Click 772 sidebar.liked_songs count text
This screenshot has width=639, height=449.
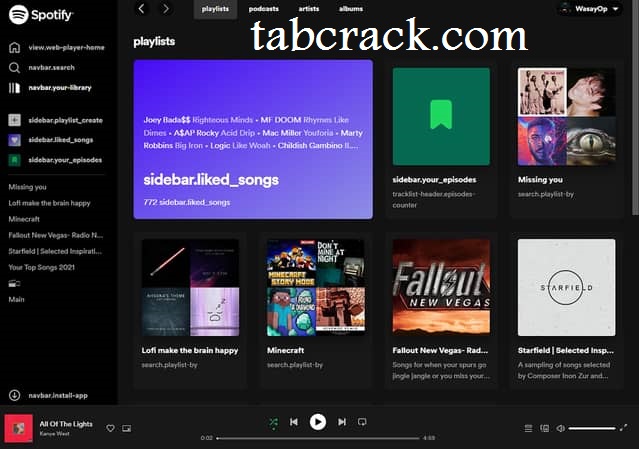click(187, 202)
